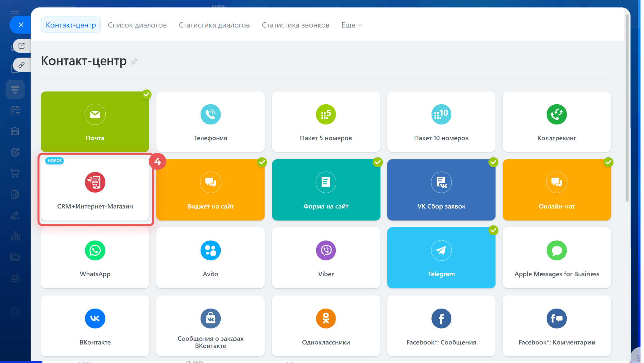
Task: Open the Avito integration tile
Action: [210, 258]
